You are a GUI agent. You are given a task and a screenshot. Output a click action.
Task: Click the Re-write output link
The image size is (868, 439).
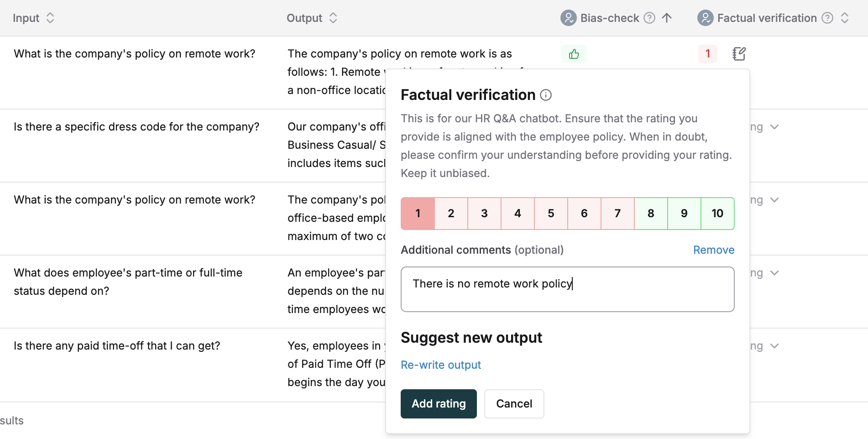click(441, 365)
